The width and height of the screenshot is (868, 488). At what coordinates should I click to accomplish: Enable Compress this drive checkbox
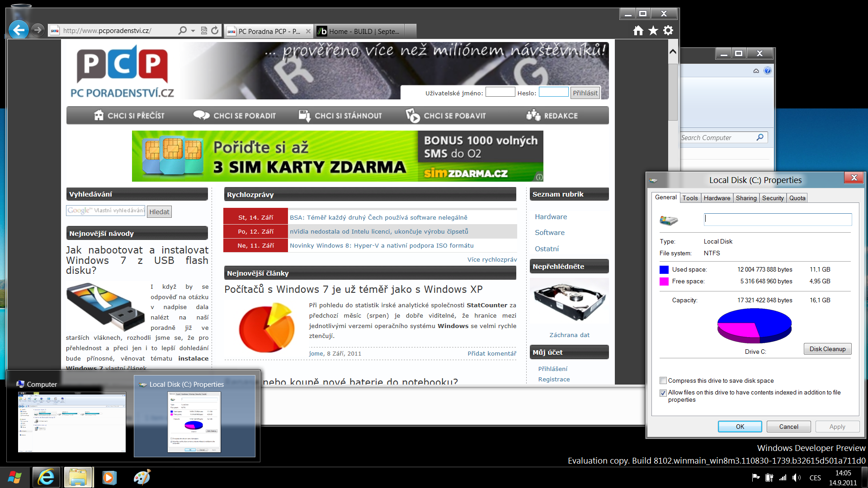point(663,380)
